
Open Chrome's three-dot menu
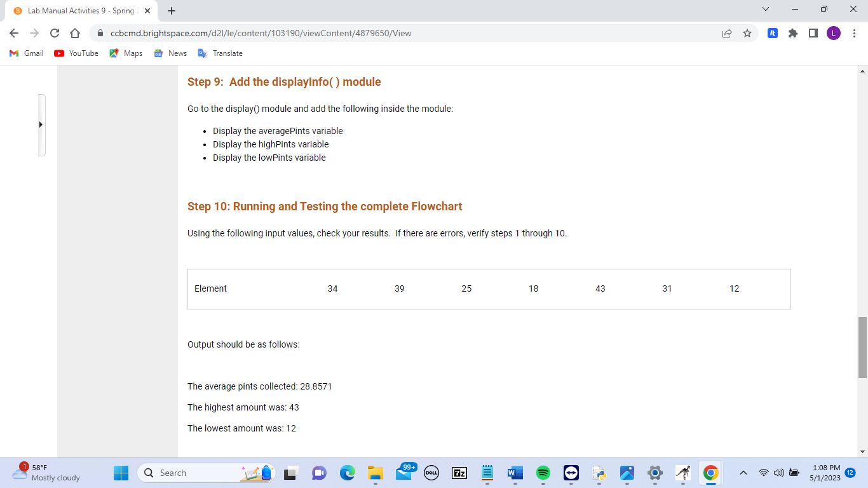click(855, 33)
